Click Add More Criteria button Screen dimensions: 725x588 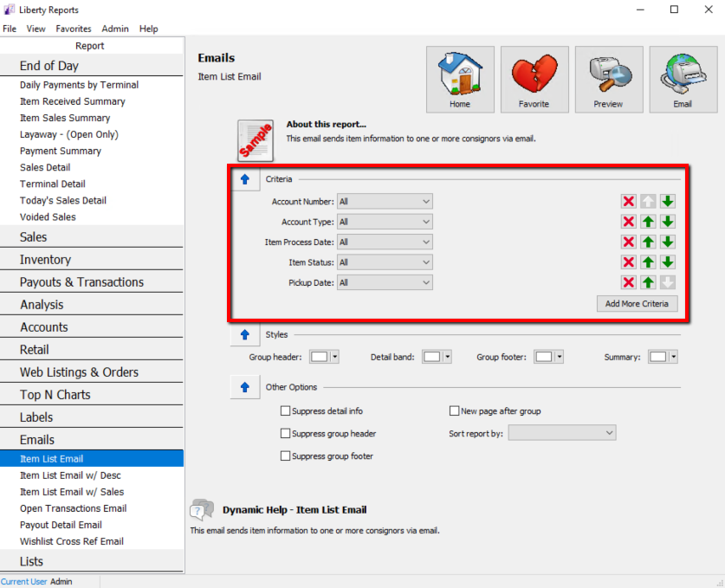tap(638, 304)
